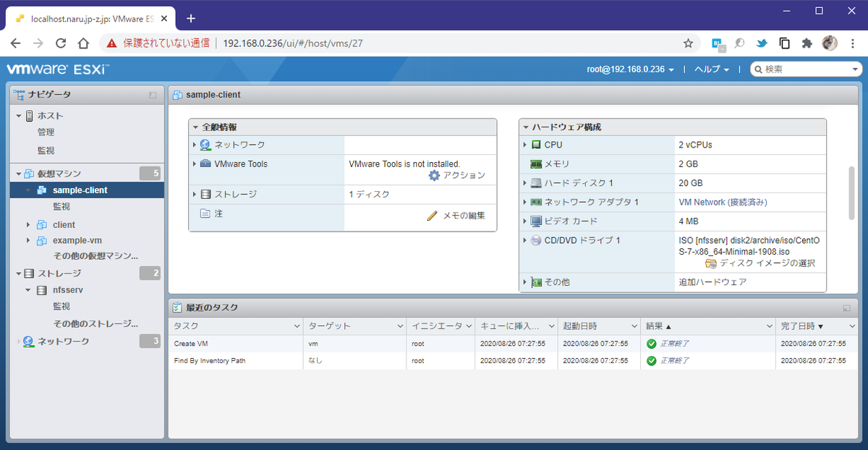
Task: Click the pencil icon for editing notes
Action: [433, 215]
